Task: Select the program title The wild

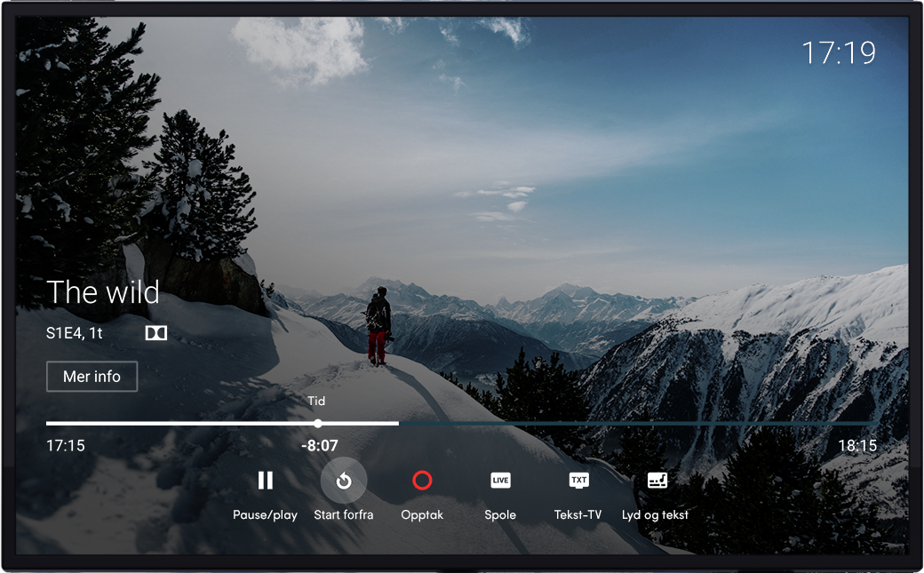Action: point(103,292)
